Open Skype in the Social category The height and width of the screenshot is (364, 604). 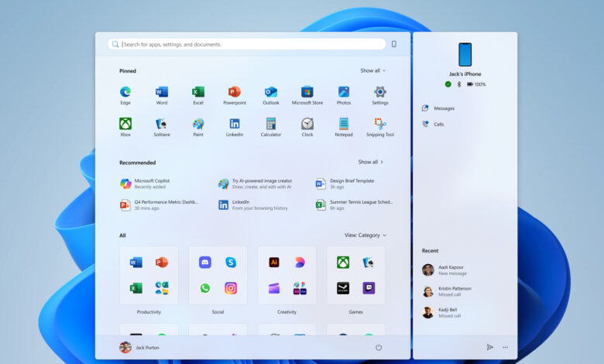231,263
